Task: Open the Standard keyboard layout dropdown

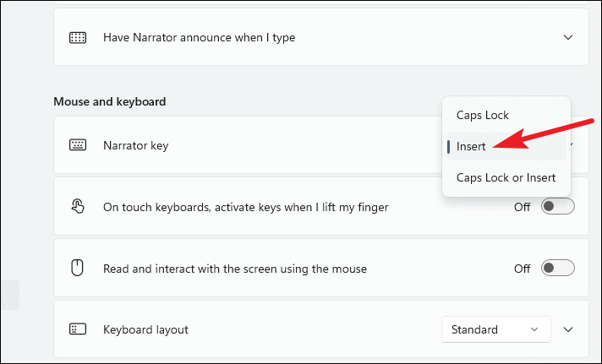Action: 495,329
